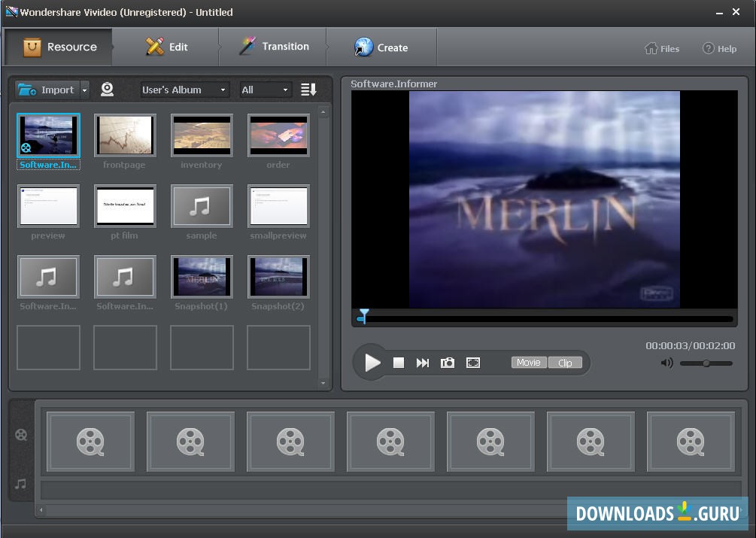Take a snapshot with camera icon
The height and width of the screenshot is (538, 756).
448,363
